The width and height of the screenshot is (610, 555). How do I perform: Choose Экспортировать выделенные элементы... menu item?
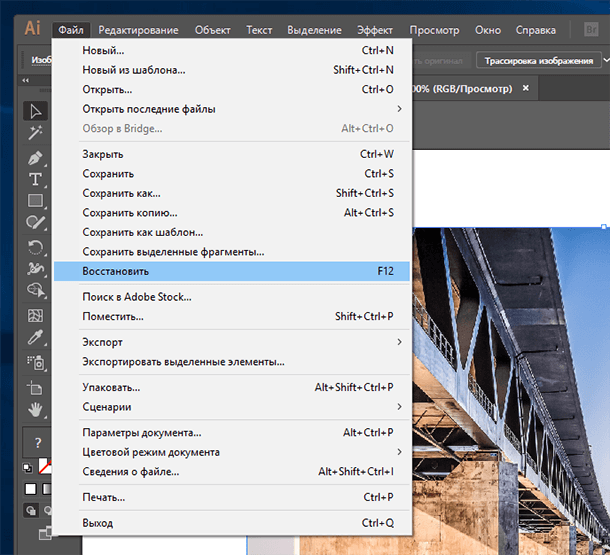232,362
